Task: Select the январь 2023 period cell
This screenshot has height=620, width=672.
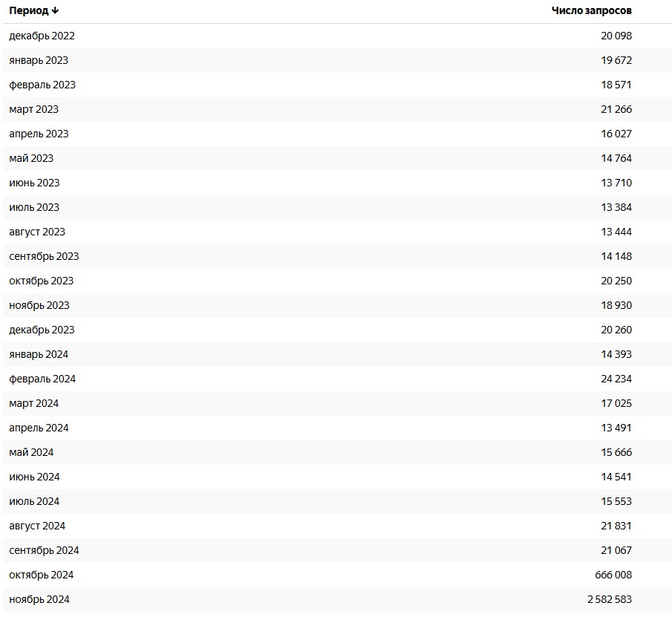Action: [x=39, y=60]
